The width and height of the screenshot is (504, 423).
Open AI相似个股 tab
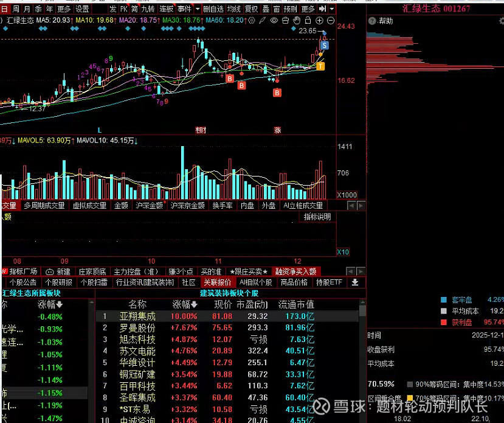(x=255, y=282)
